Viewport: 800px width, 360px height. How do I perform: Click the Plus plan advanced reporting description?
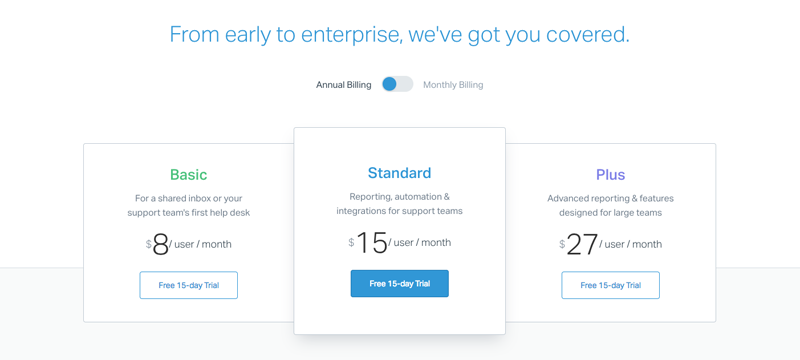click(610, 205)
